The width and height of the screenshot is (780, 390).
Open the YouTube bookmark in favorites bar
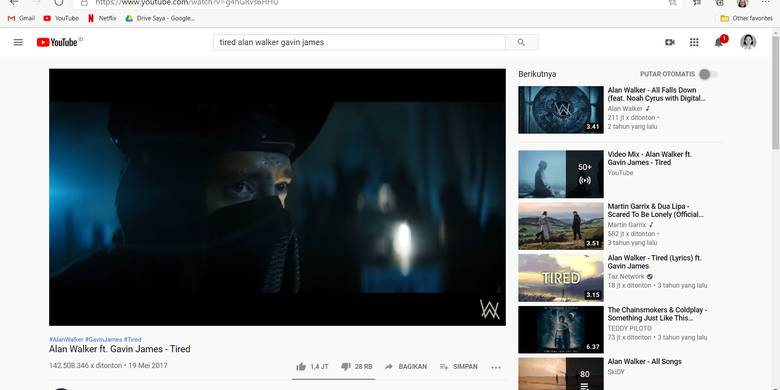point(61,18)
